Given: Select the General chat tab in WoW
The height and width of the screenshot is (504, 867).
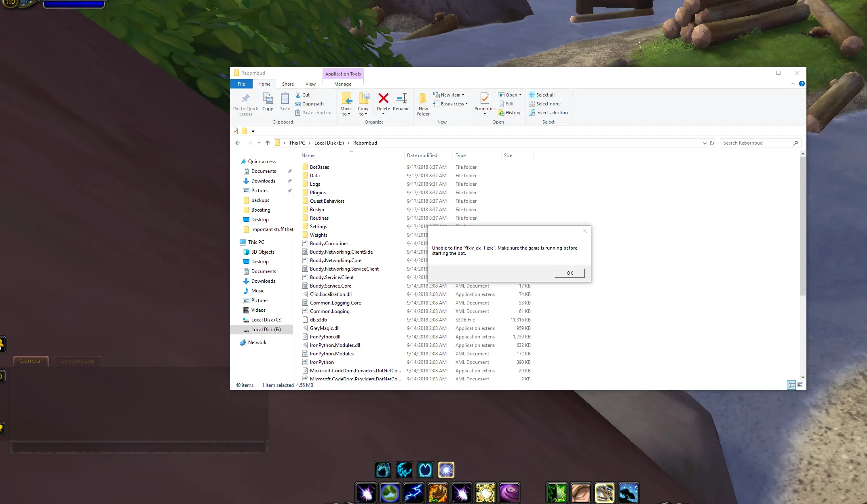Looking at the screenshot, I should pos(30,361).
